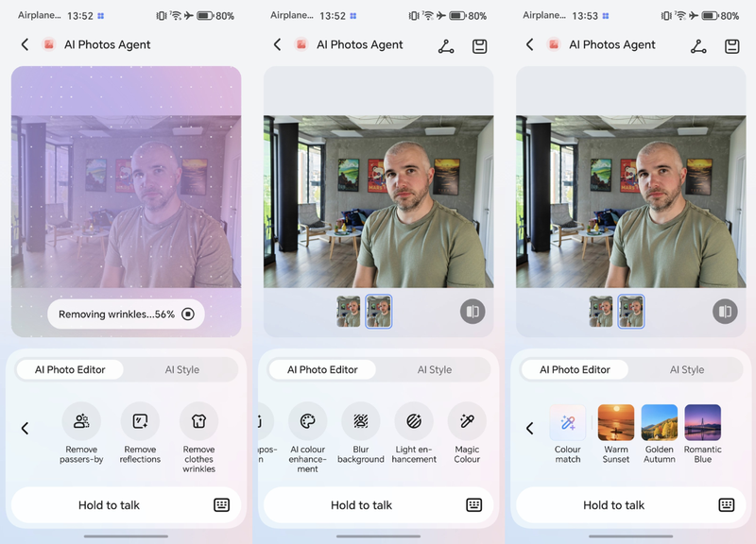Tap edited portrait photo in right screen

(631, 201)
